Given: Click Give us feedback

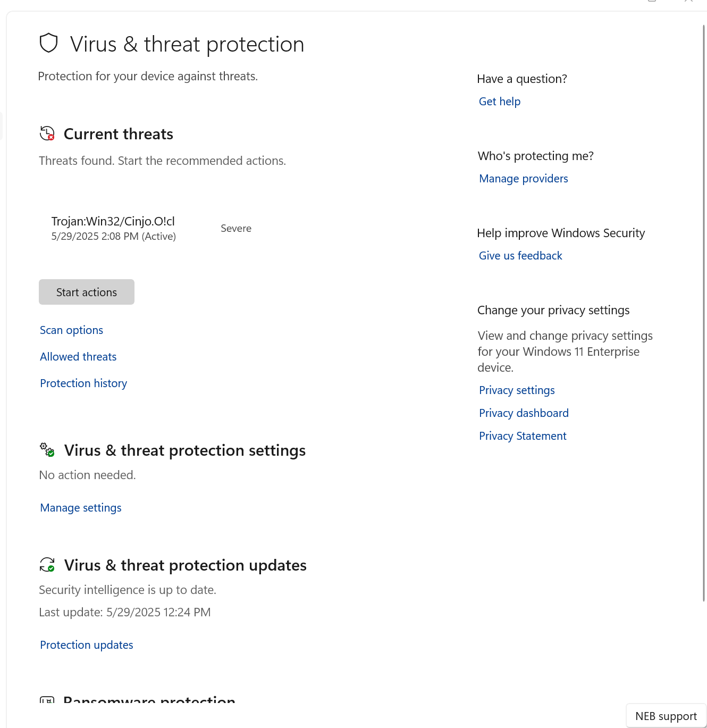Looking at the screenshot, I should pyautogui.click(x=520, y=255).
